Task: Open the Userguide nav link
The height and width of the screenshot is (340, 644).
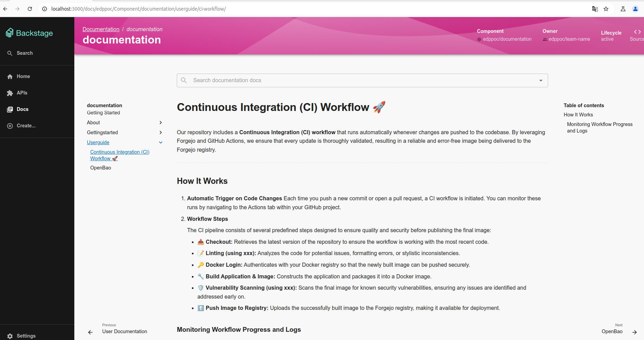Action: 98,142
